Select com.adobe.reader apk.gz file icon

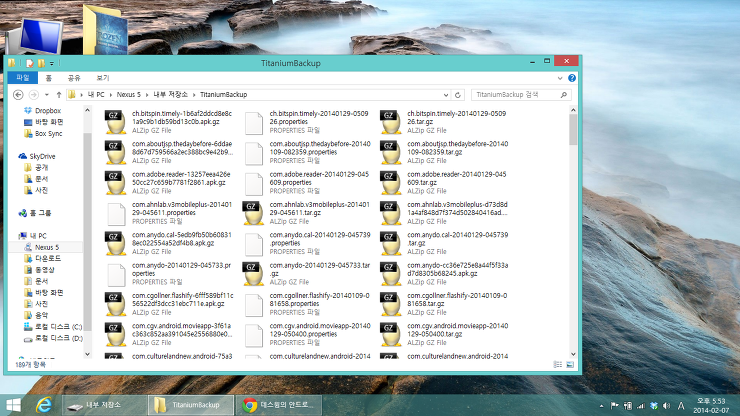tap(116, 183)
